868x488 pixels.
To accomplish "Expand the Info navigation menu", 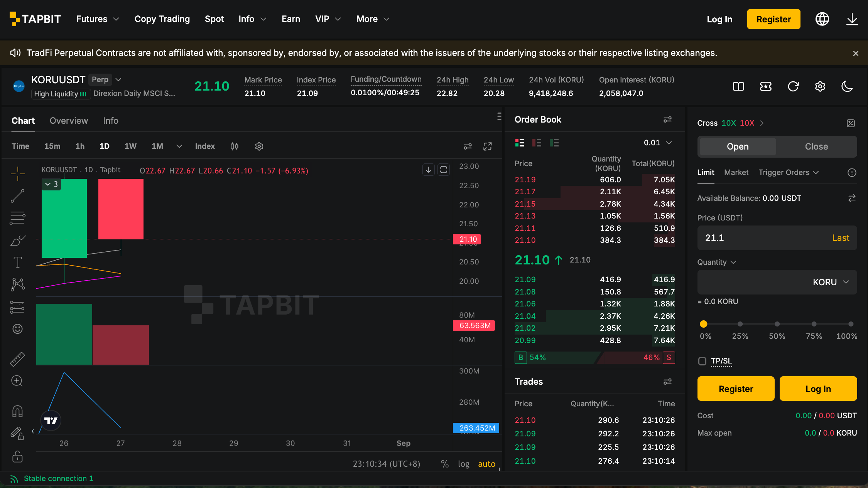I will 252,19.
